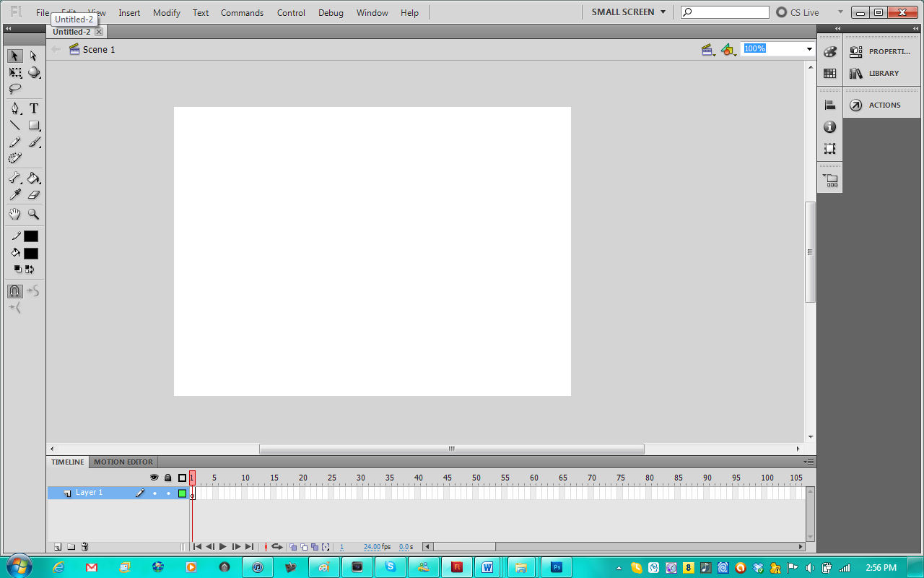Select the Untitled-2 document tab

click(x=71, y=32)
